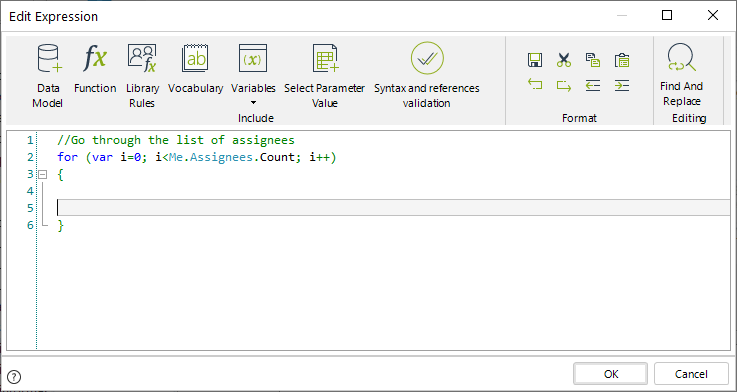Undo the last edit
This screenshot has height=392, width=737.
(x=535, y=85)
